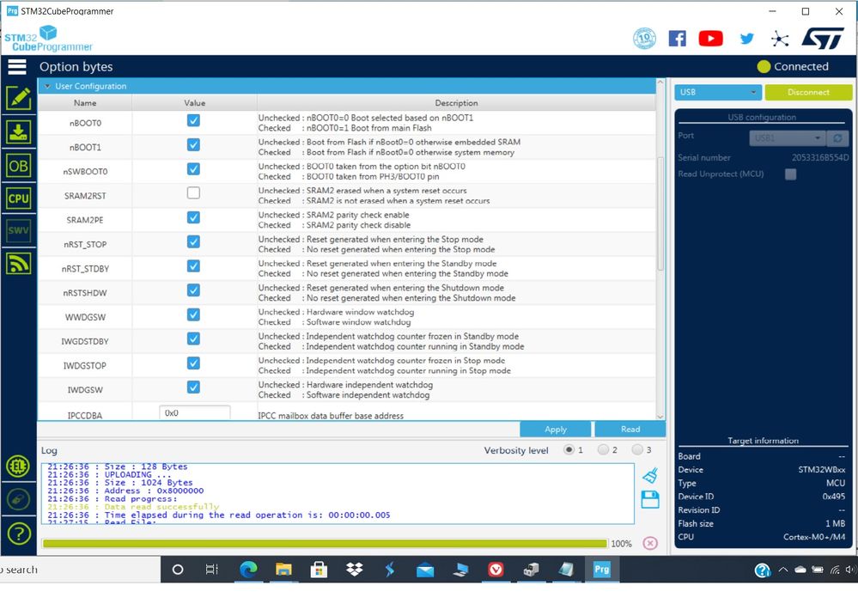This screenshot has height=616, width=858.
Task: Open Microsoft Store from the taskbar
Action: coord(319,570)
